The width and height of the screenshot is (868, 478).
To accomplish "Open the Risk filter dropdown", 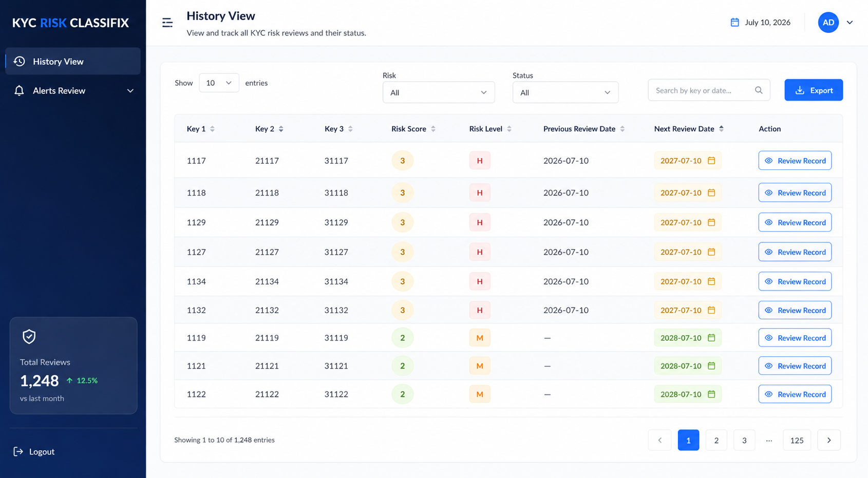I will 439,92.
